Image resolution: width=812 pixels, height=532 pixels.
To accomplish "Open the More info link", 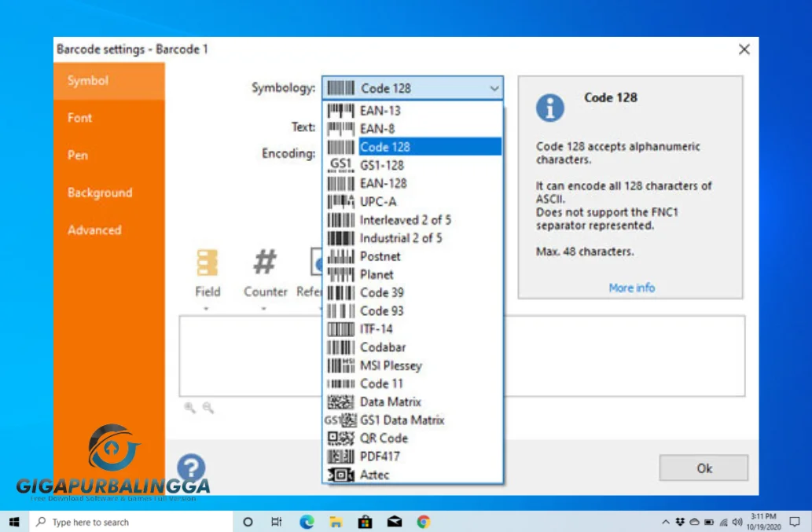I will tap(631, 288).
